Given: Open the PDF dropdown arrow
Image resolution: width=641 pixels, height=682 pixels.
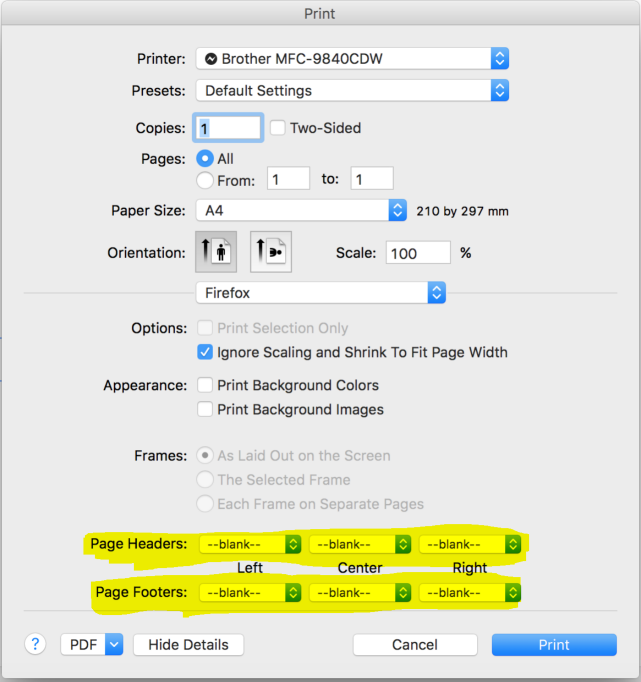Looking at the screenshot, I should tap(114, 644).
